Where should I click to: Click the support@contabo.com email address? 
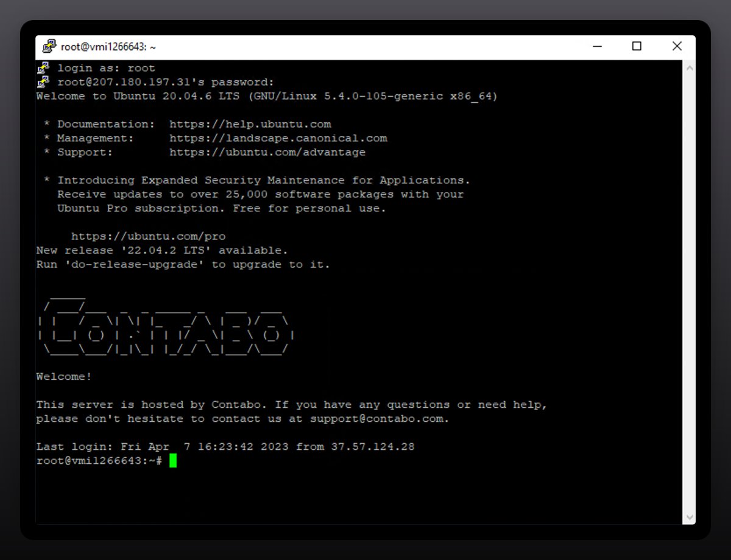tap(379, 419)
